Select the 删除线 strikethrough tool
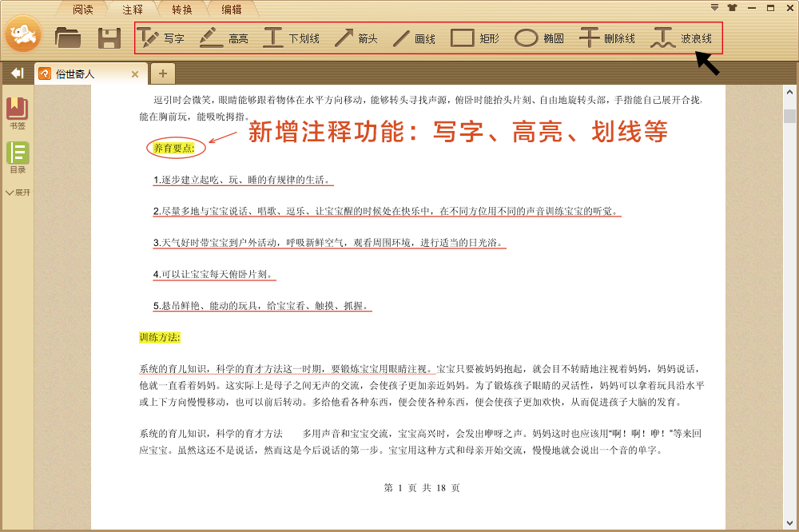Viewport: 799px width, 532px height. point(607,38)
